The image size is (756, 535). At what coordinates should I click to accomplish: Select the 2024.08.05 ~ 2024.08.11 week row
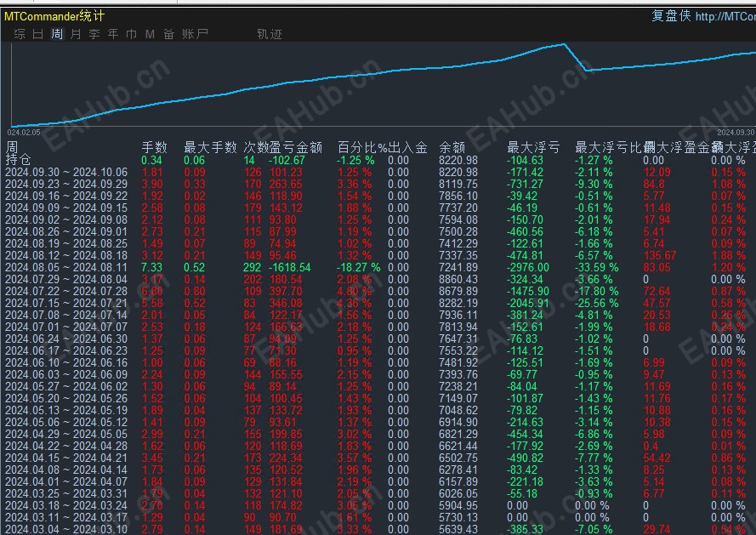[x=378, y=267]
